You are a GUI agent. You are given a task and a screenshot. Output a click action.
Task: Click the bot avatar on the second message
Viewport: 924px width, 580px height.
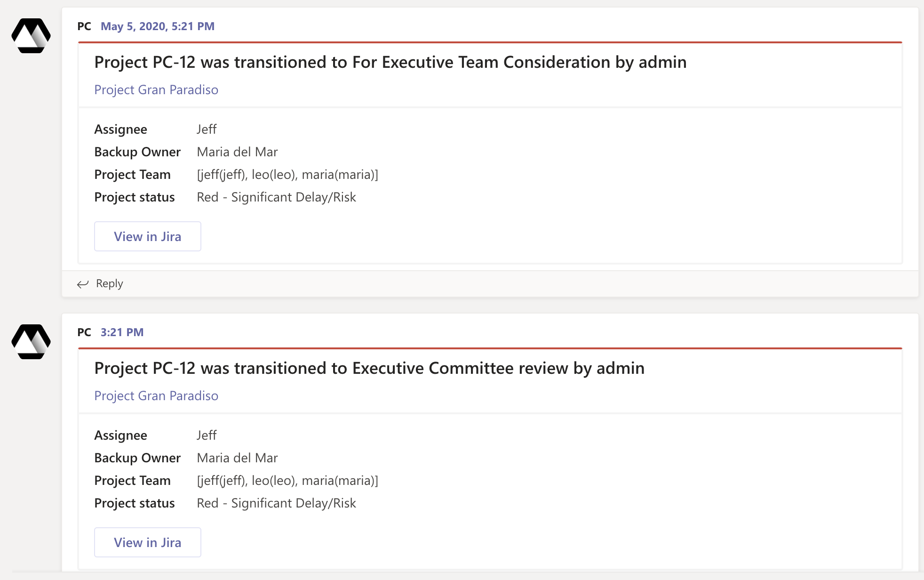coord(31,341)
